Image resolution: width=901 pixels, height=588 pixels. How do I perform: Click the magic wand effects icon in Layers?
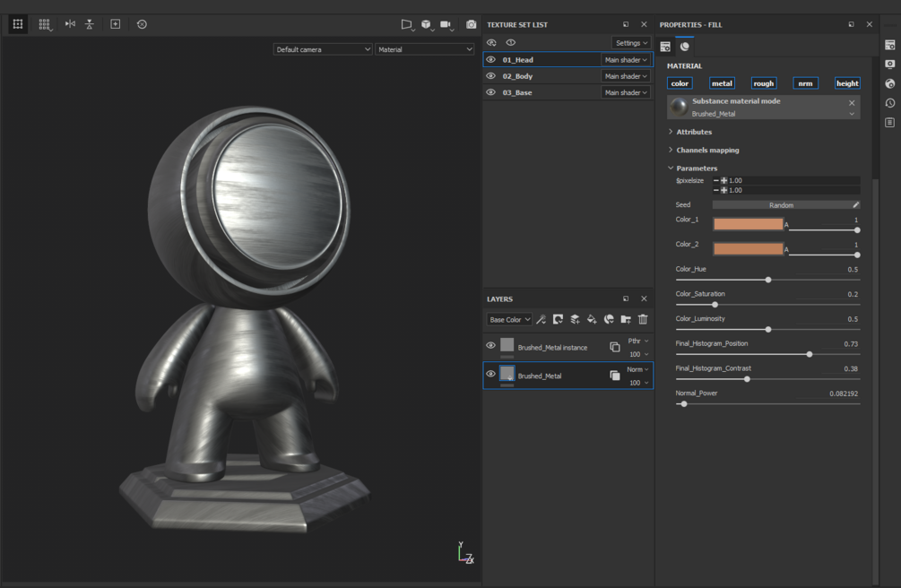pos(541,320)
